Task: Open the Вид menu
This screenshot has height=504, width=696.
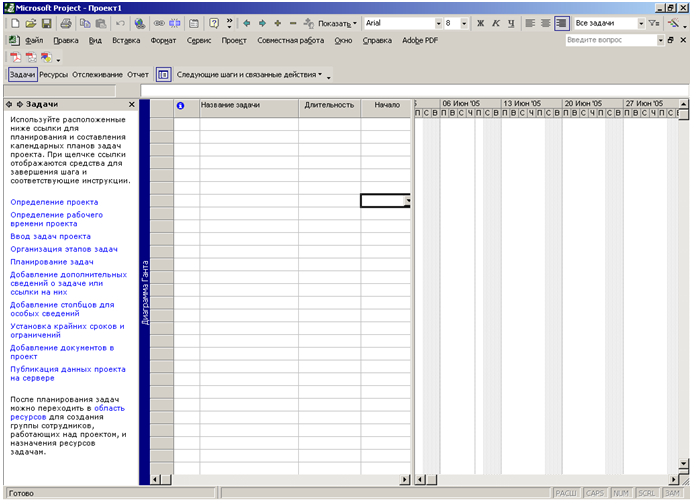Action: [x=95, y=40]
